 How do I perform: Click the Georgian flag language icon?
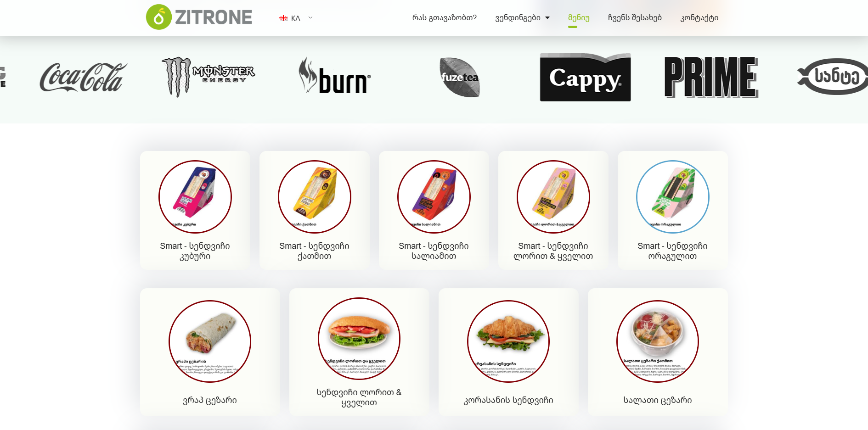[x=283, y=18]
